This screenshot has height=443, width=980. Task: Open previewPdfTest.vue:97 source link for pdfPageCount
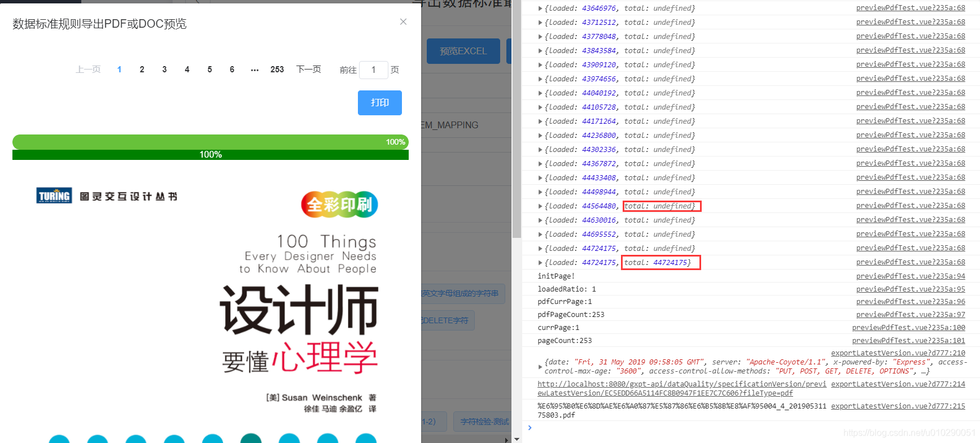point(911,315)
